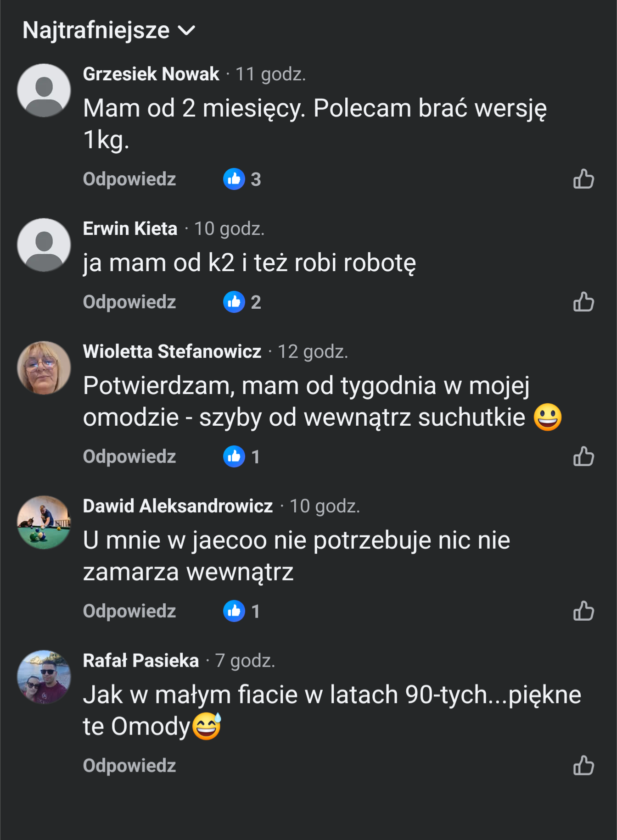This screenshot has height=840, width=617.
Task: Like Grzesiek Nowak's comment with thumbs-up outline
Action: coord(583,179)
